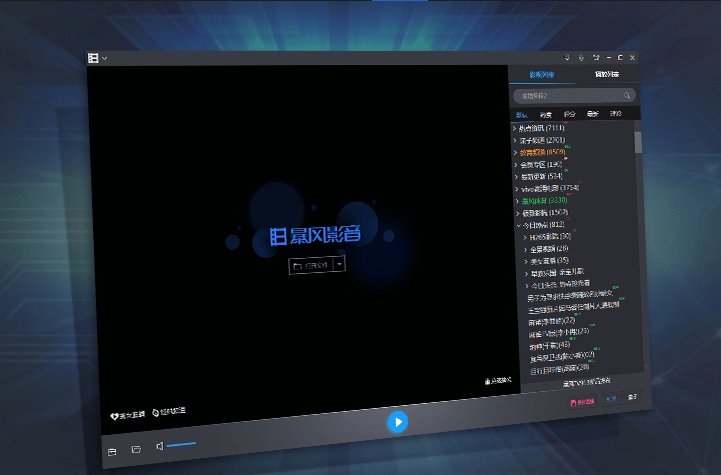Click the pink gift icon button

[x=582, y=402]
